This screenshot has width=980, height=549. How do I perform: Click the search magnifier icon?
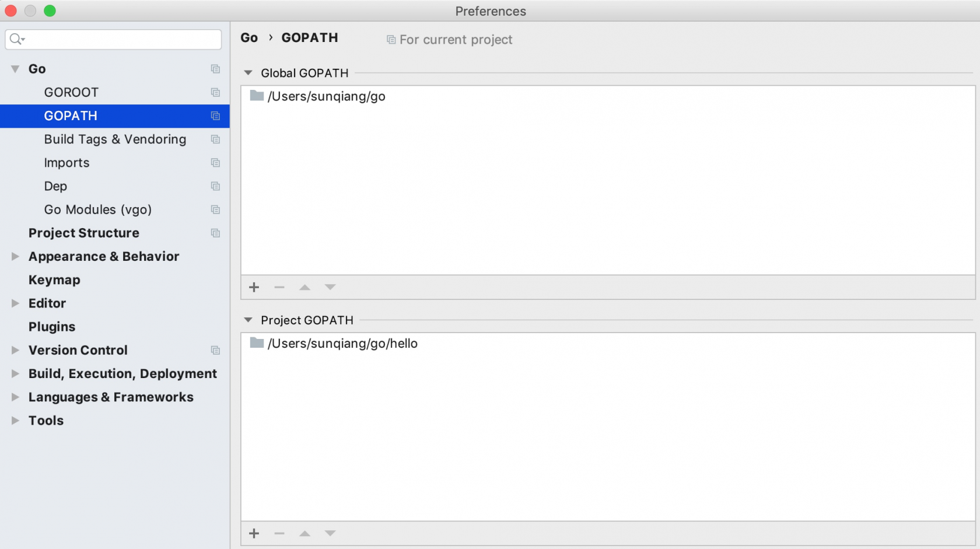[x=17, y=39]
